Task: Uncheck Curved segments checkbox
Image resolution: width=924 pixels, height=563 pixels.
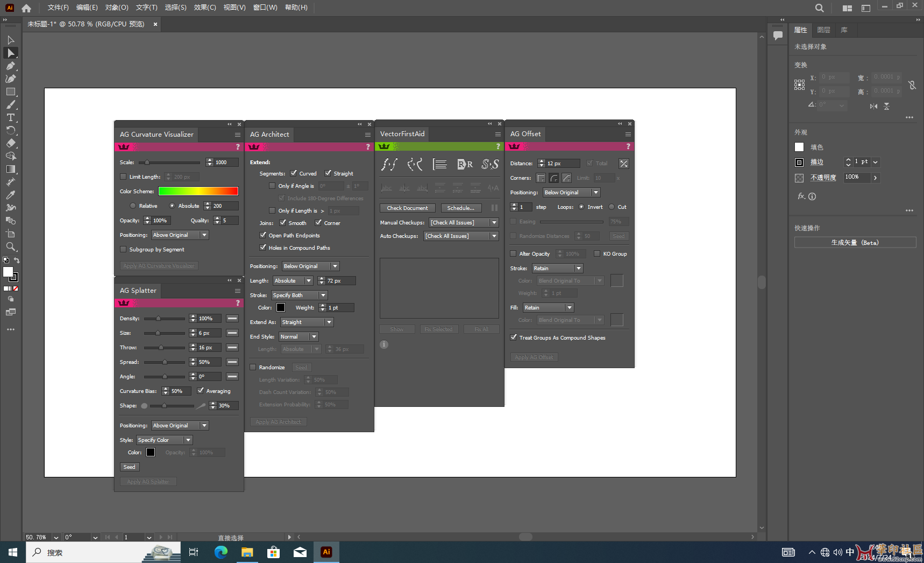Action: tap(294, 173)
